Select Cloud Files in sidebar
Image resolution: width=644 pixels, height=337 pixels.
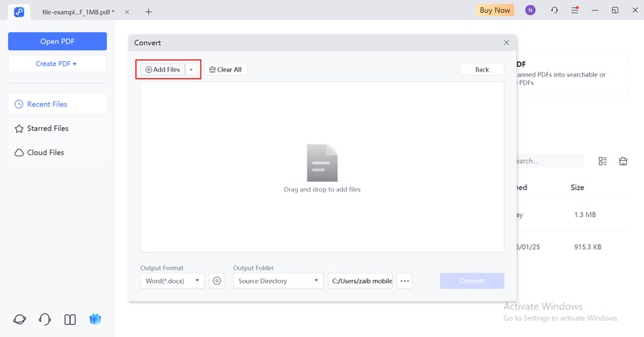tap(57, 152)
